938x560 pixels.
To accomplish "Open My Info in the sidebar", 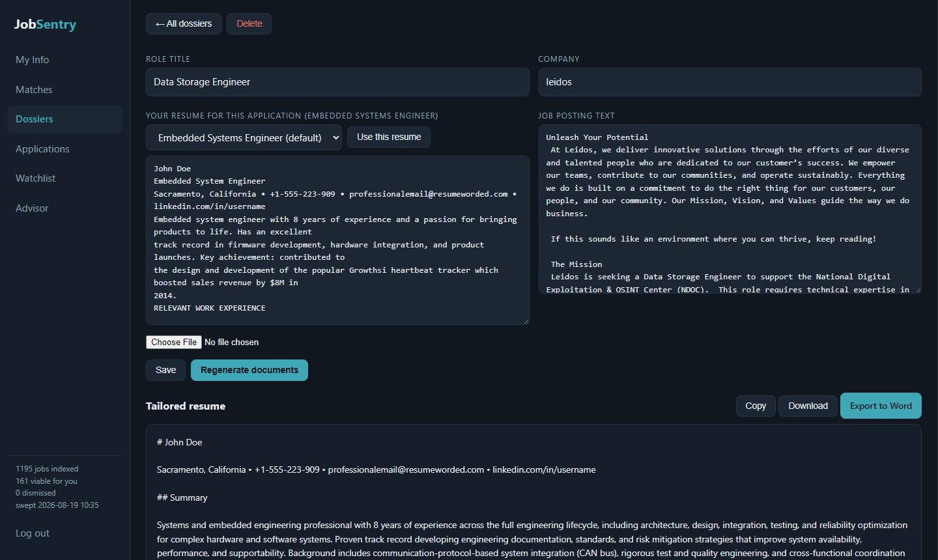I will coord(64,60).
